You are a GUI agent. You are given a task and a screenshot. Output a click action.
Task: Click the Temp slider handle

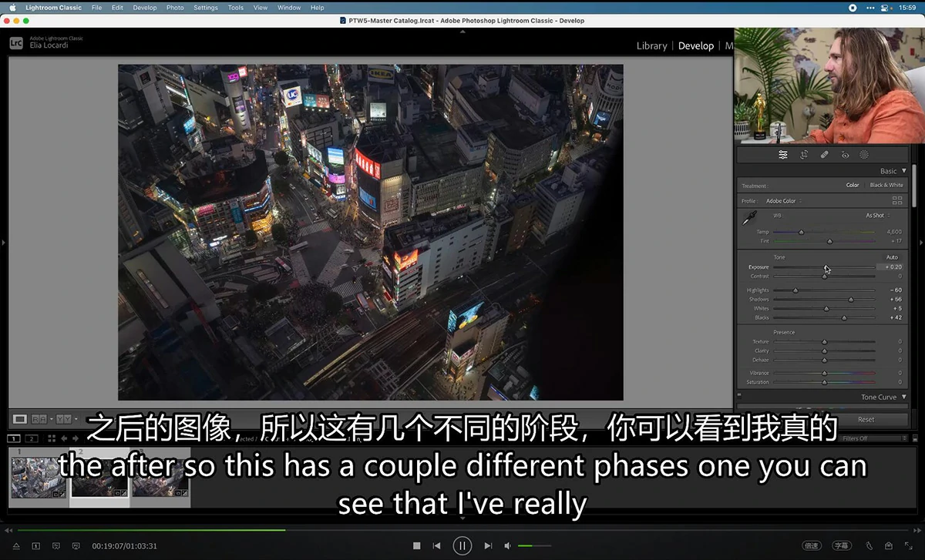[802, 232]
